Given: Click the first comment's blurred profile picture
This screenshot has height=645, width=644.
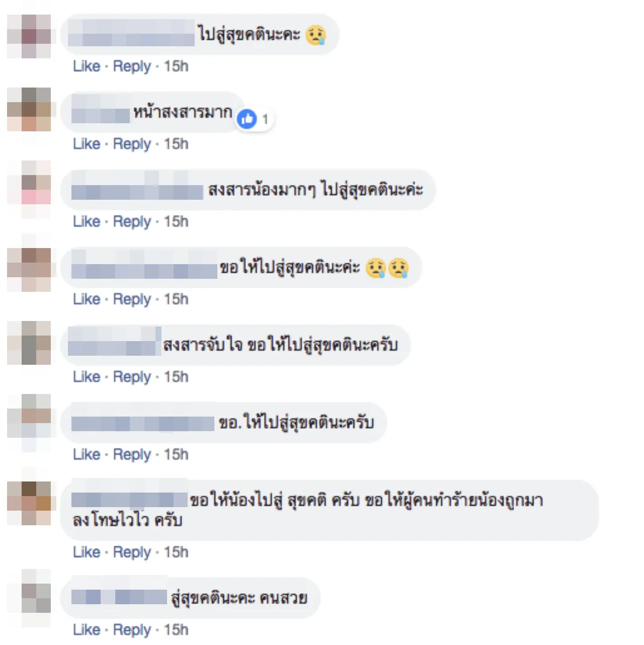Looking at the screenshot, I should 29,36.
